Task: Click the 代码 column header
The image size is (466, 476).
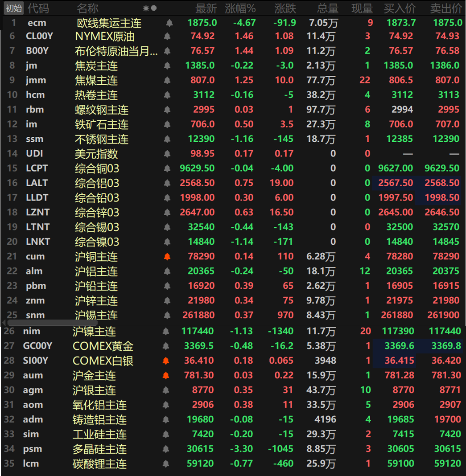Action: [x=38, y=8]
